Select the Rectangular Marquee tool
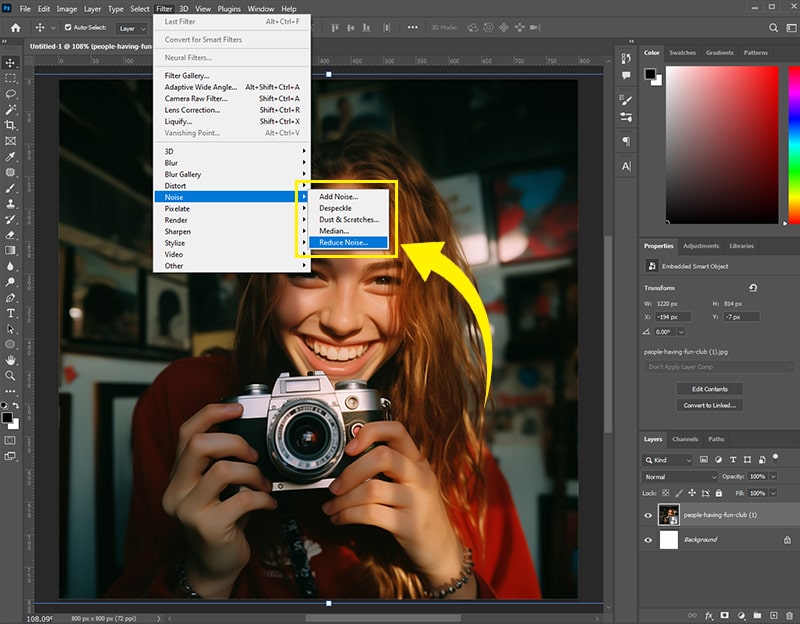 click(10, 79)
